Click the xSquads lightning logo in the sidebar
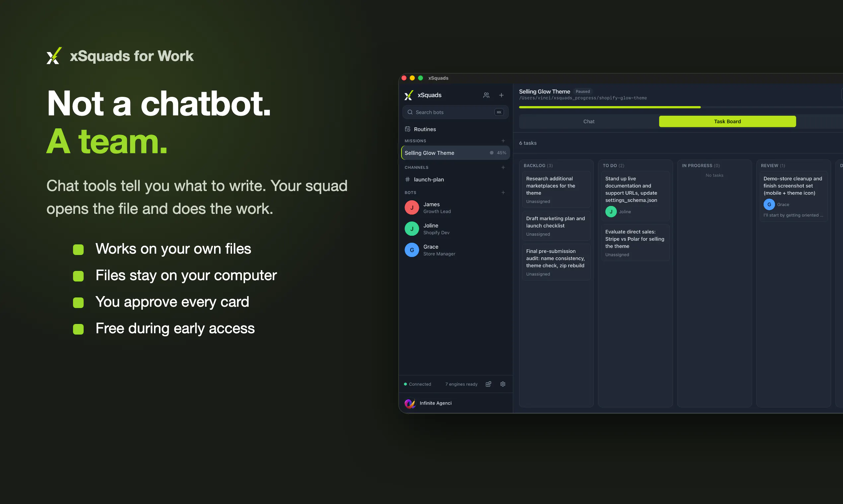This screenshot has width=843, height=504. (x=409, y=95)
